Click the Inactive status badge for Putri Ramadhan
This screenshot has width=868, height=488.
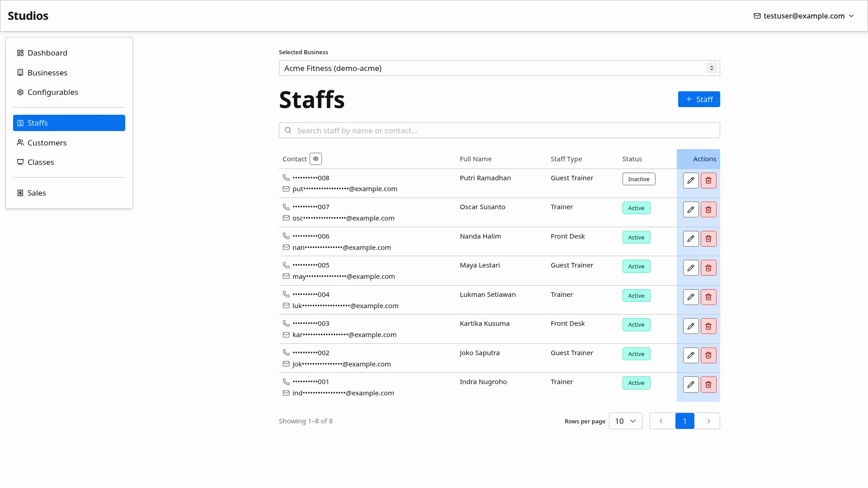coord(639,179)
